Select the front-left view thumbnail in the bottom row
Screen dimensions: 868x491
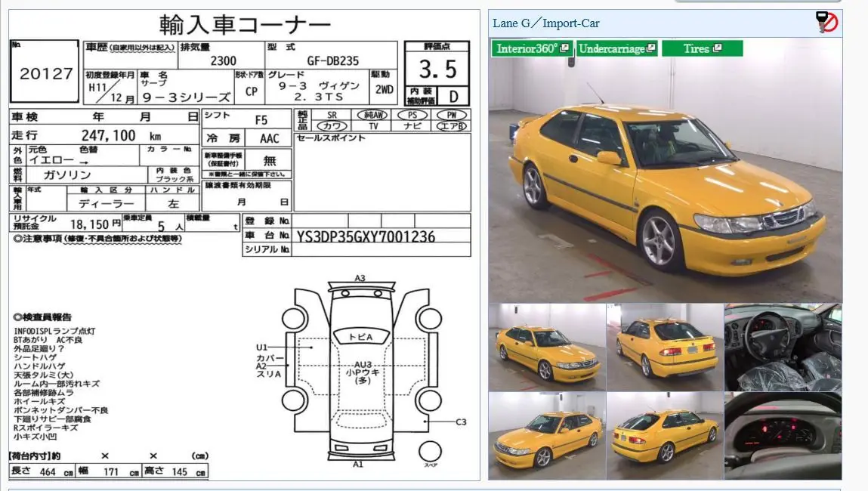pyautogui.click(x=547, y=436)
